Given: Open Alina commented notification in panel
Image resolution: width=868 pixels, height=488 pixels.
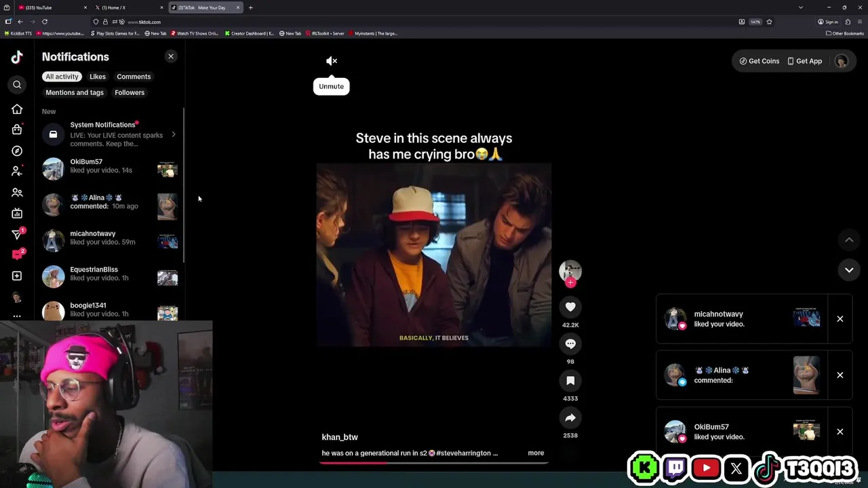Looking at the screenshot, I should (x=110, y=205).
